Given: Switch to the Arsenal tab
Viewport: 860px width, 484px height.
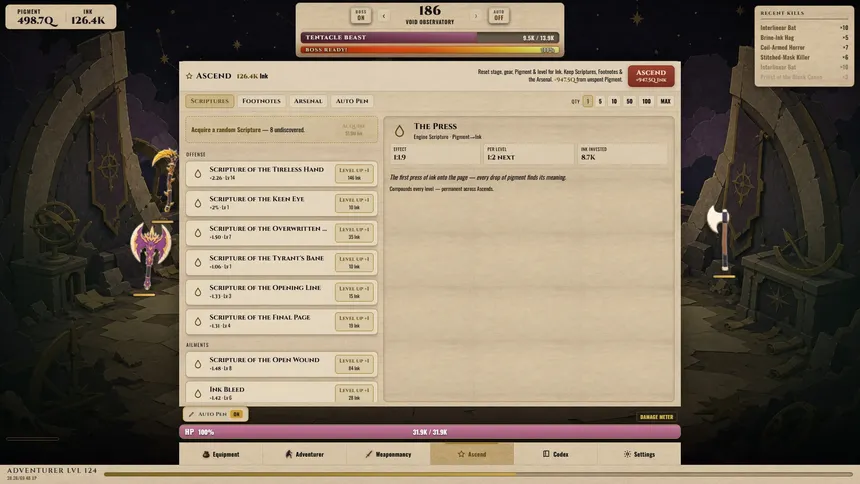Looking at the screenshot, I should pos(308,101).
